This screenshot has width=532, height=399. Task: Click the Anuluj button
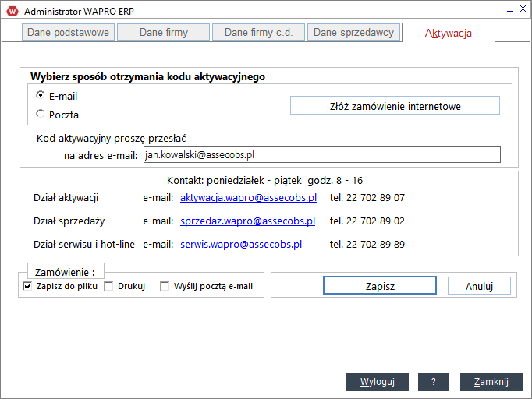point(479,286)
